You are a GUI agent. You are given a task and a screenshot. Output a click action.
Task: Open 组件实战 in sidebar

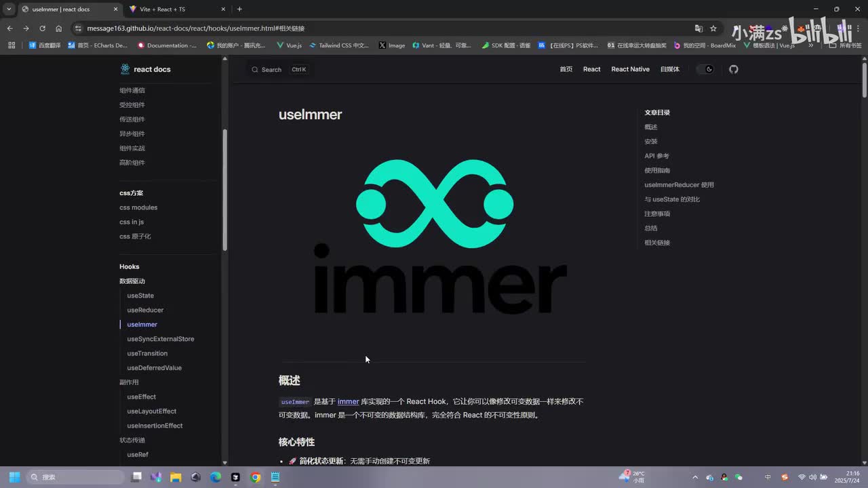132,148
